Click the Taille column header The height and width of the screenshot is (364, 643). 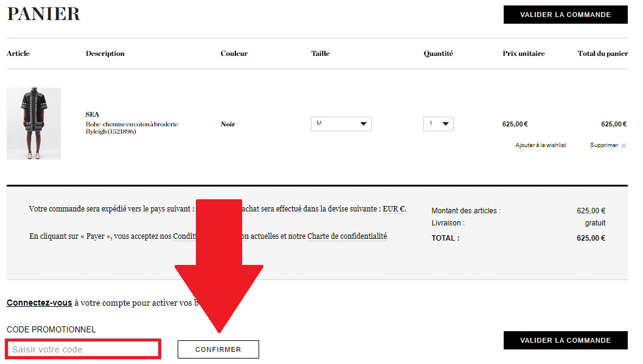tap(320, 53)
